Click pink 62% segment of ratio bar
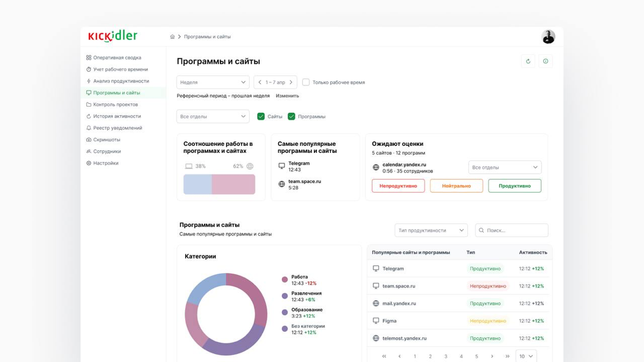The image size is (644, 362). coord(233,184)
